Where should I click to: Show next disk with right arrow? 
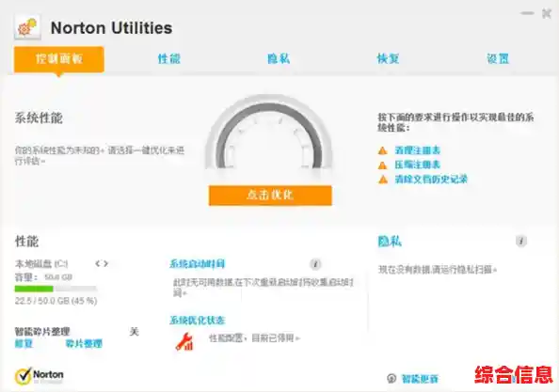105,263
